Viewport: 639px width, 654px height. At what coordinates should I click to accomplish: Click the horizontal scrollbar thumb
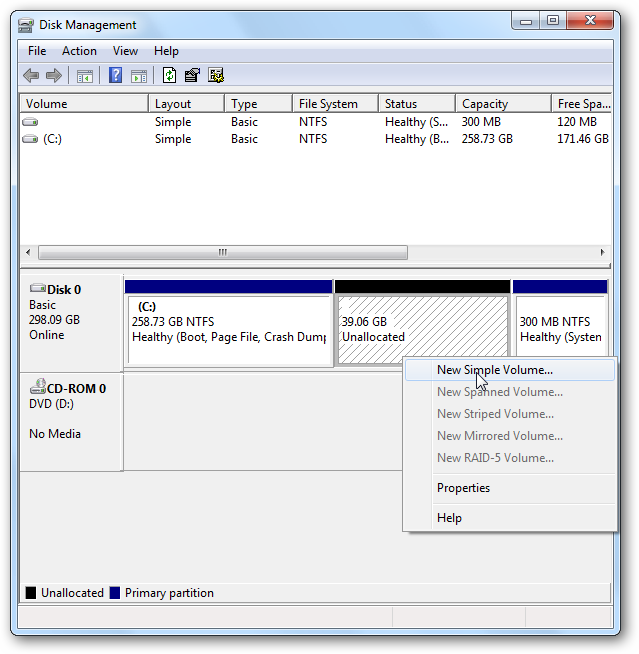223,252
